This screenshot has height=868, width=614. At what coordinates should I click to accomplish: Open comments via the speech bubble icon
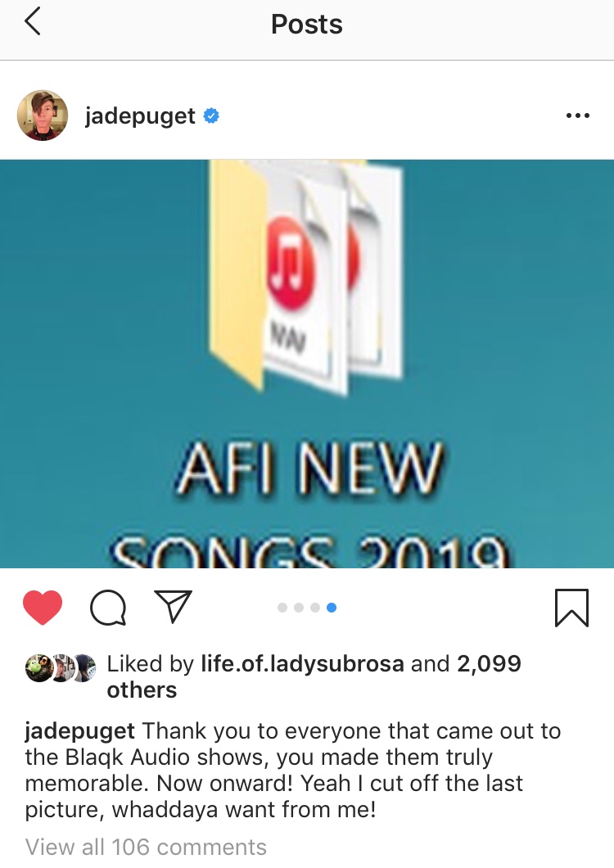(x=108, y=608)
